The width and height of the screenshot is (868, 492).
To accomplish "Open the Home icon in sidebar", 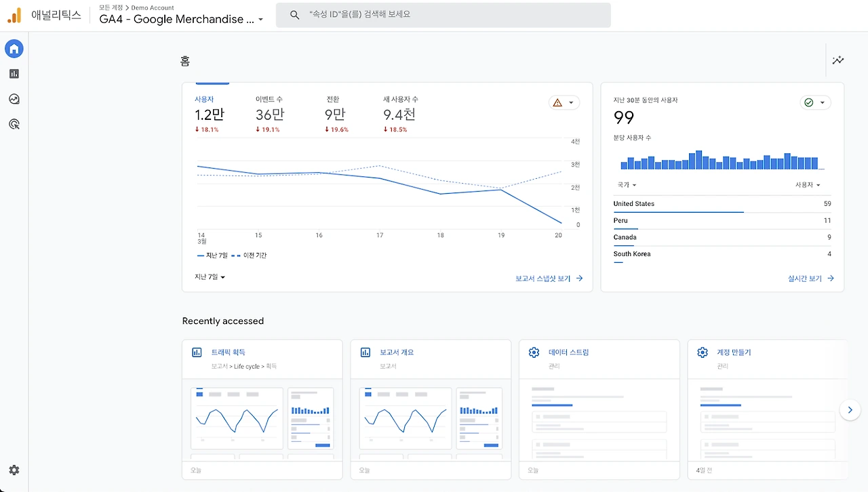I will coord(14,49).
